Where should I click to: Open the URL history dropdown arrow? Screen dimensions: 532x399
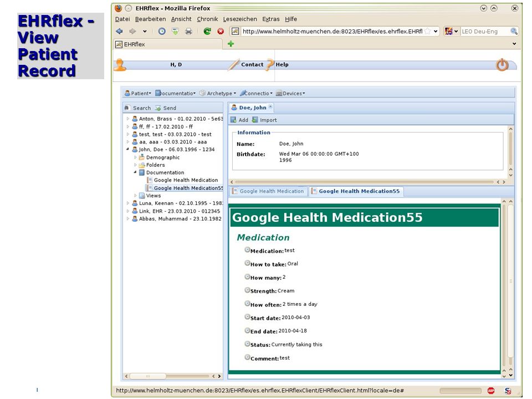[x=436, y=31]
